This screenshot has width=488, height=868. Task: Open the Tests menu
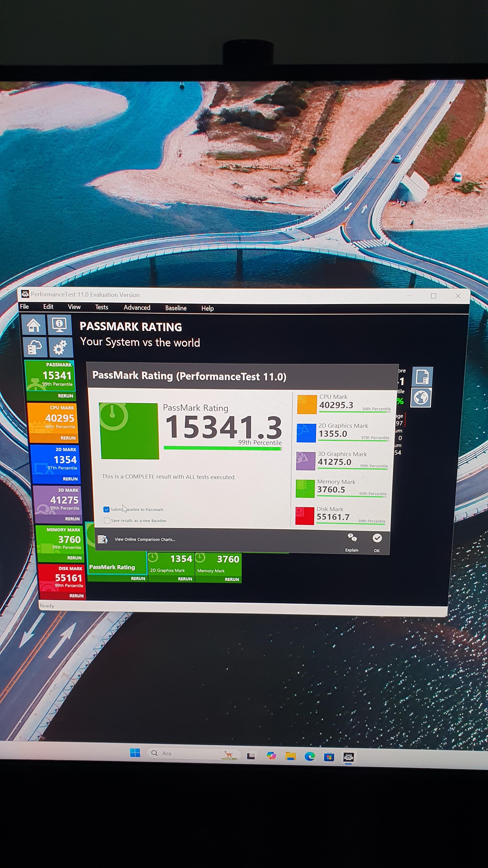coord(102,307)
